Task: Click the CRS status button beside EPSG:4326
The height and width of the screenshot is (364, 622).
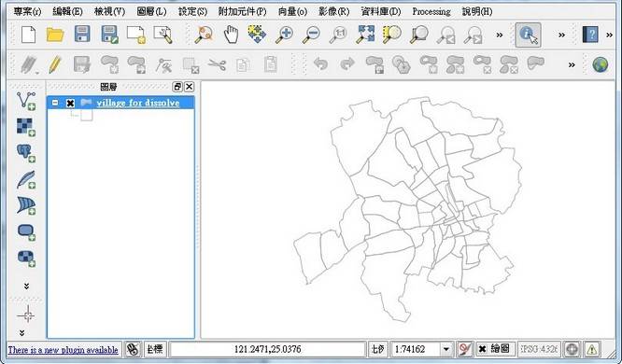Action: [572, 349]
